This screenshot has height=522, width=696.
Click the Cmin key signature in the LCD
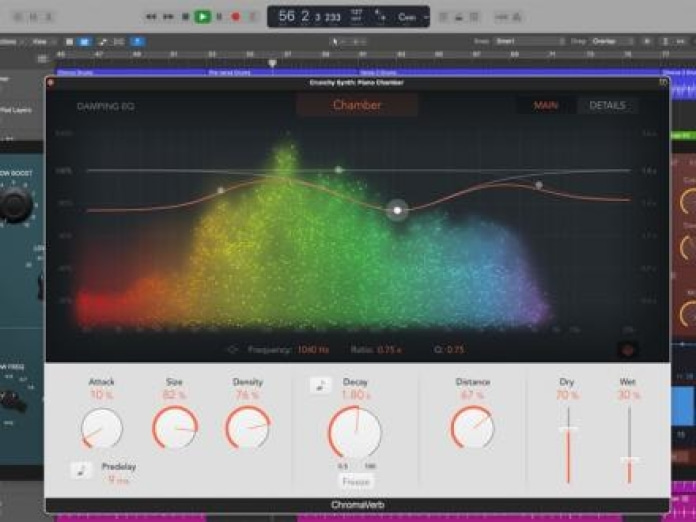(407, 17)
